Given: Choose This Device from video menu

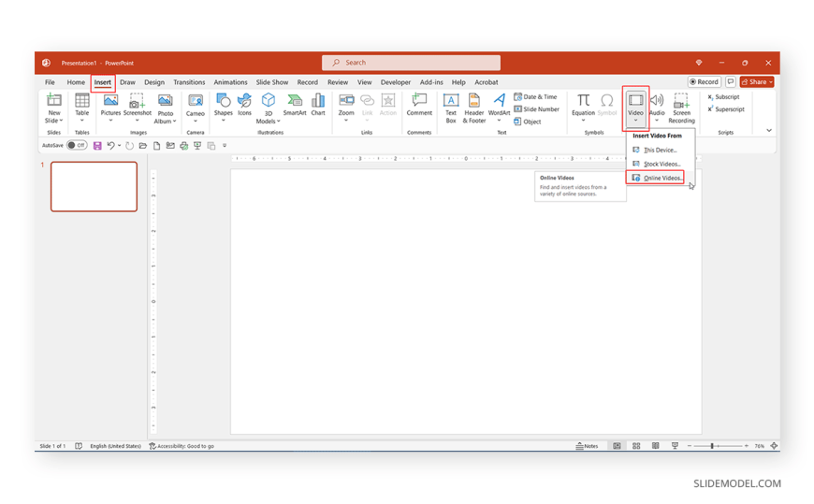Looking at the screenshot, I should click(x=660, y=150).
